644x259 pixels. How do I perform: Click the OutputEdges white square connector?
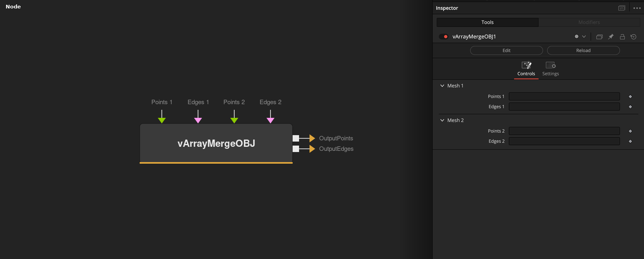click(296, 149)
